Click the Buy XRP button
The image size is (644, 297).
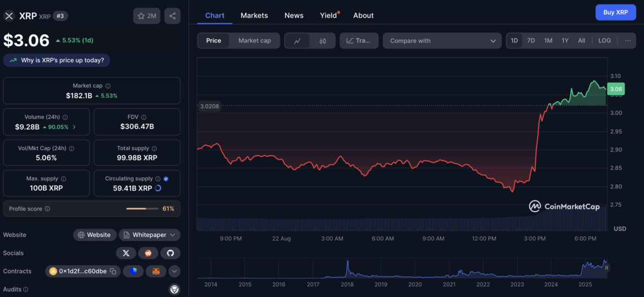616,12
